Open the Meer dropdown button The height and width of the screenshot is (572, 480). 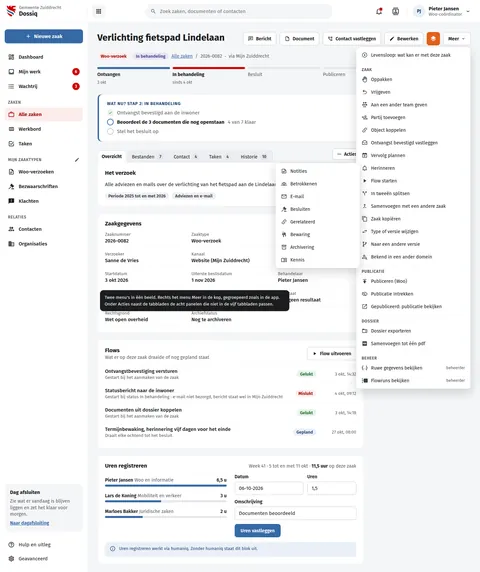457,38
